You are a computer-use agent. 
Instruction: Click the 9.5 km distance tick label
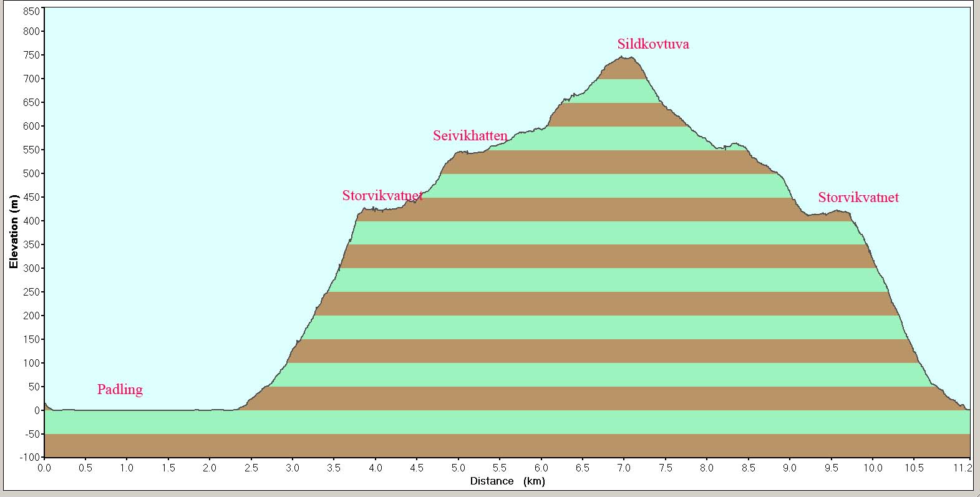coord(831,468)
